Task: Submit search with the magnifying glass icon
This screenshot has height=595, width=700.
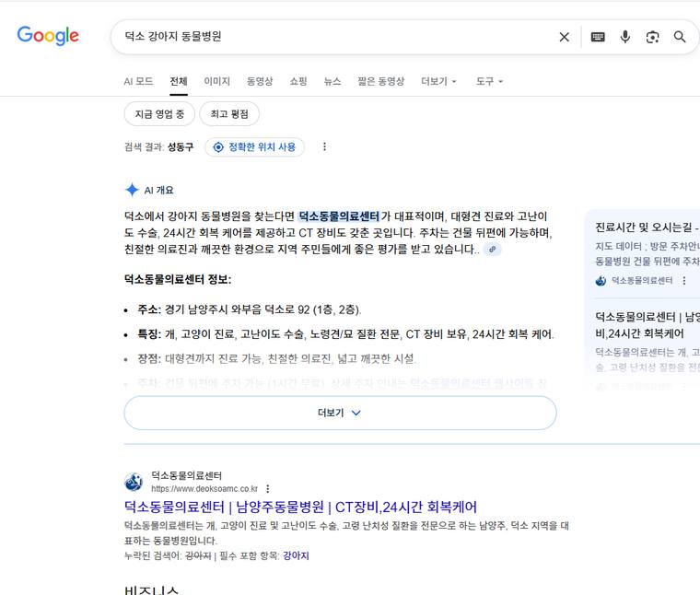Action: click(680, 37)
